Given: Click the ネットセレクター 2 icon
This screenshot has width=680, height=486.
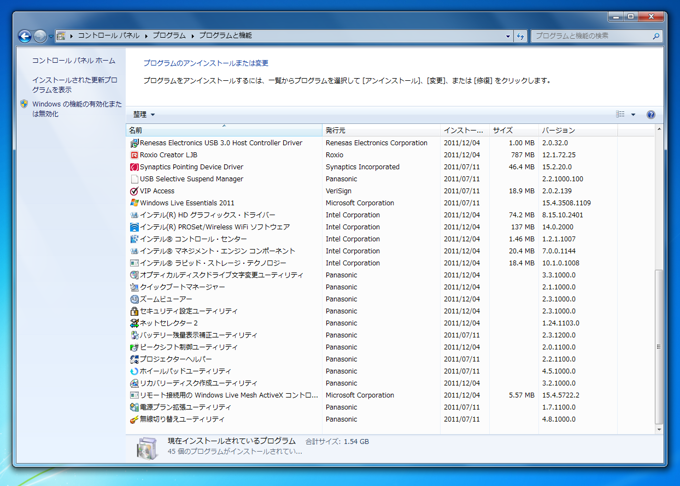Looking at the screenshot, I should pyautogui.click(x=134, y=323).
